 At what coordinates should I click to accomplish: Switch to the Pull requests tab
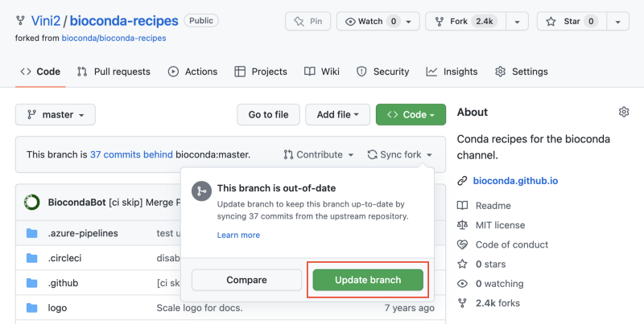pyautogui.click(x=114, y=72)
